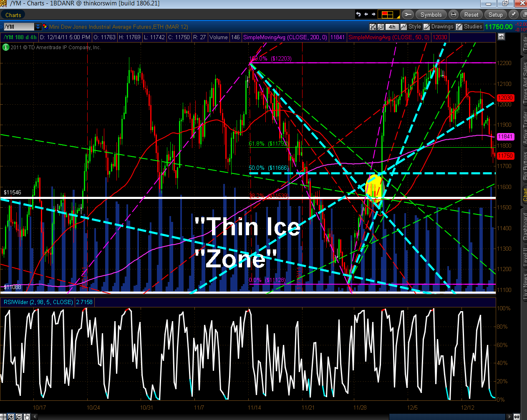
Task: Open the 4h timeframe selector
Action: (x=392, y=27)
